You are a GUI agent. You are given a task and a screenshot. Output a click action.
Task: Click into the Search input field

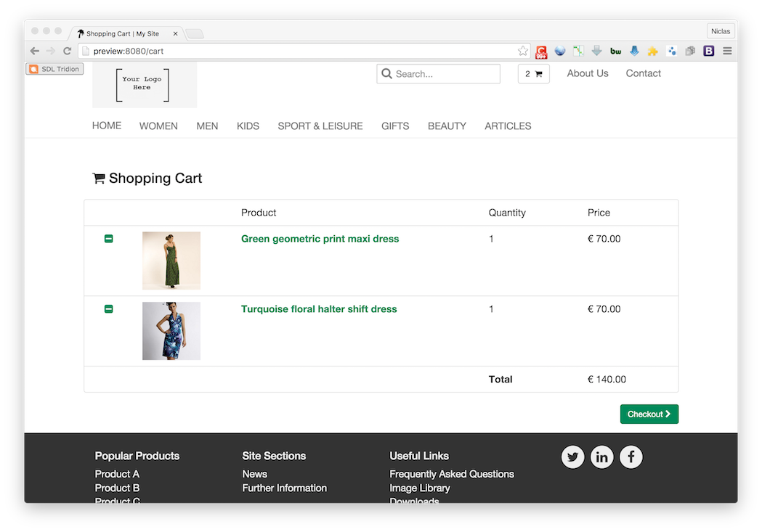(x=445, y=74)
